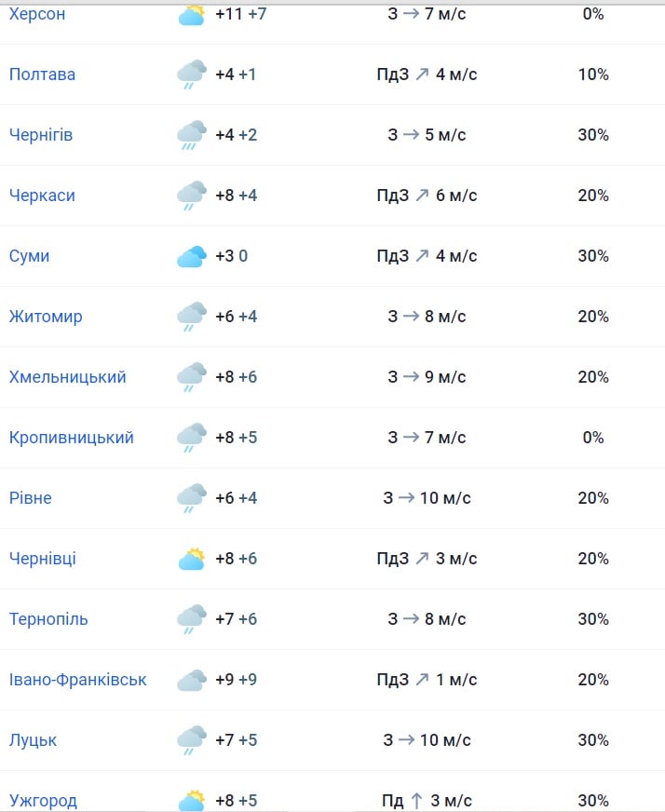
Task: Click the cloudy icon beside Суми
Action: [192, 256]
